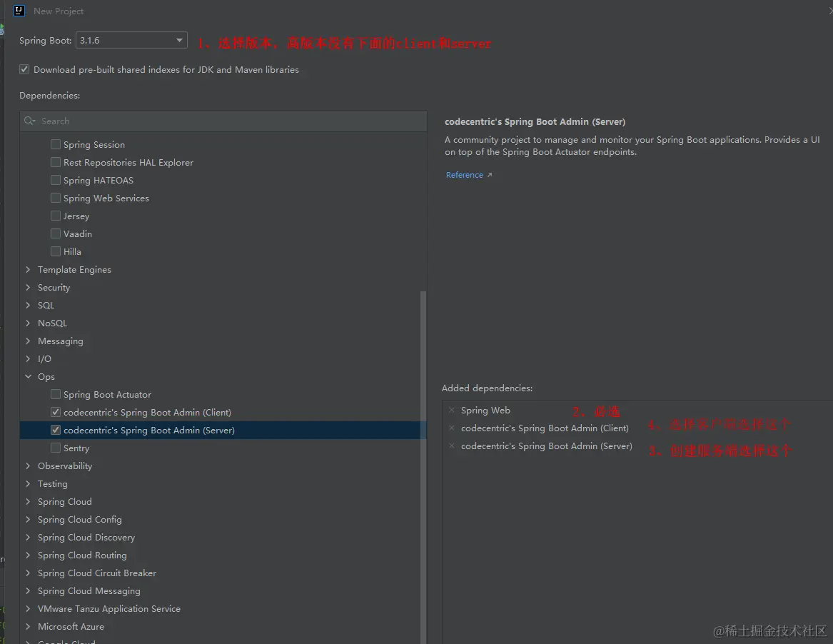Image resolution: width=833 pixels, height=644 pixels.
Task: Click the Spring Boot Admin (Server) description title
Action: (x=535, y=121)
